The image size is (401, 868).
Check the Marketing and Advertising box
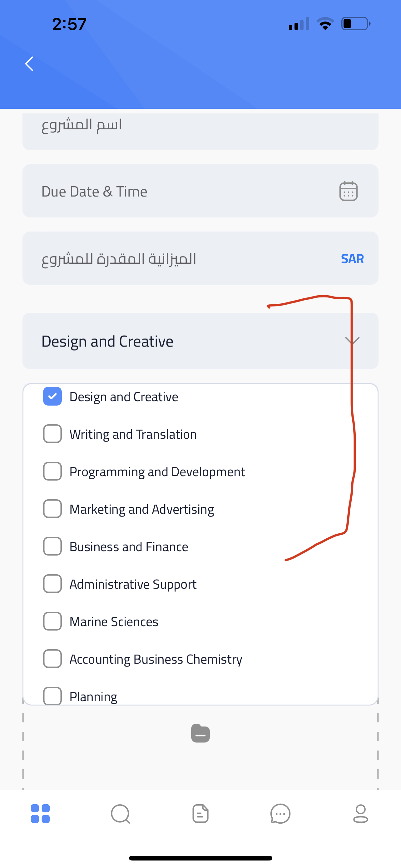point(52,508)
